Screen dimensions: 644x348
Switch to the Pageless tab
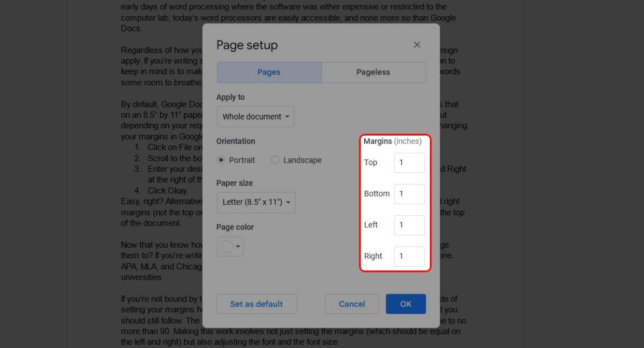point(373,72)
